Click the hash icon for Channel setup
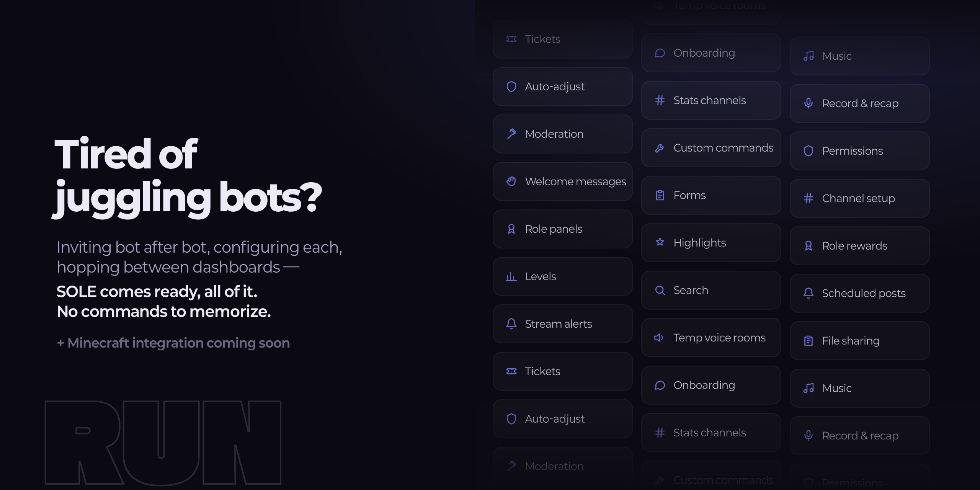Viewport: 980px width, 490px height. pos(808,198)
